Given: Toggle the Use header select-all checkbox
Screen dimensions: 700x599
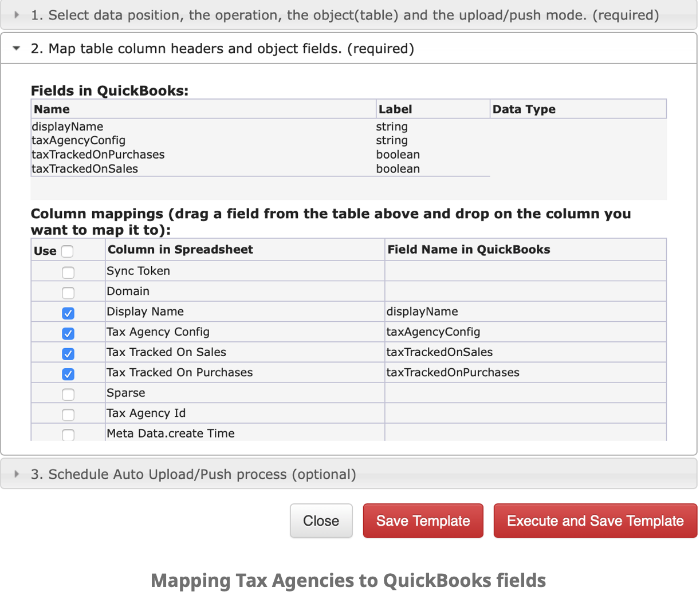Looking at the screenshot, I should point(67,251).
